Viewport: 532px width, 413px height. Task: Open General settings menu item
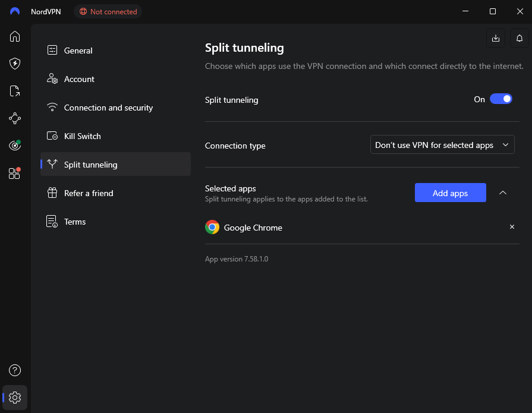click(x=115, y=51)
